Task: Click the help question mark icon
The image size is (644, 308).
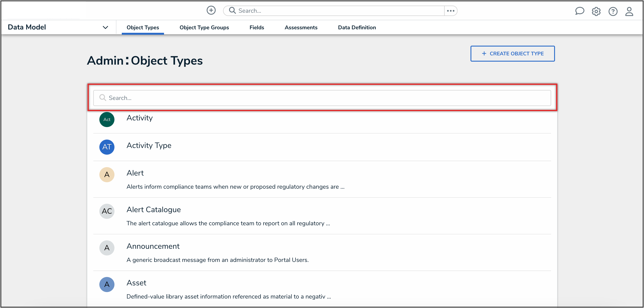Action: (x=613, y=11)
